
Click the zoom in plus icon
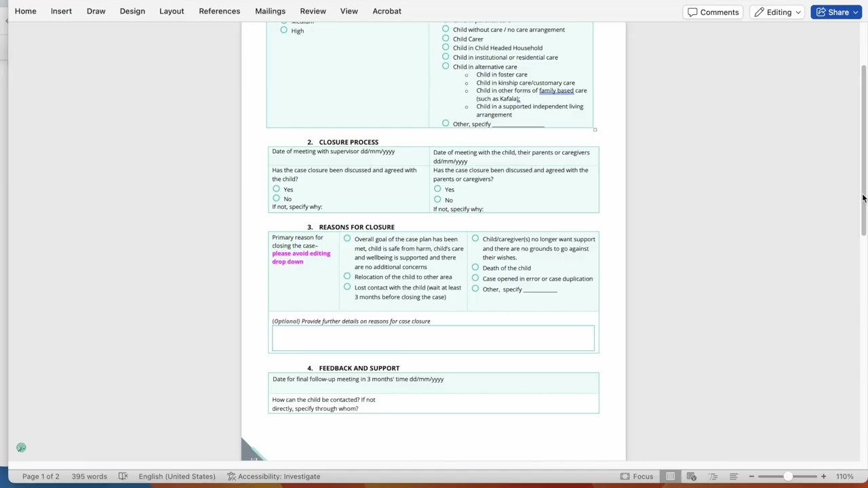coord(823,476)
